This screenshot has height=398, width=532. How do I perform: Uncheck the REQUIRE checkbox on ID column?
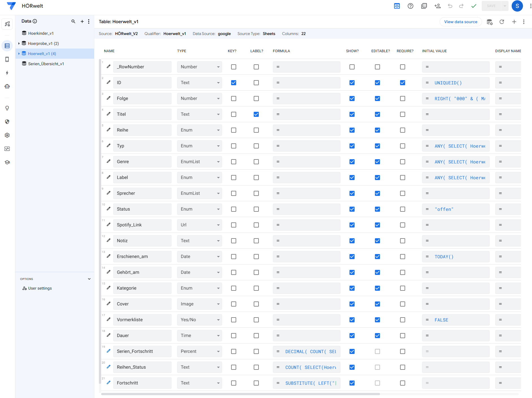point(403,83)
